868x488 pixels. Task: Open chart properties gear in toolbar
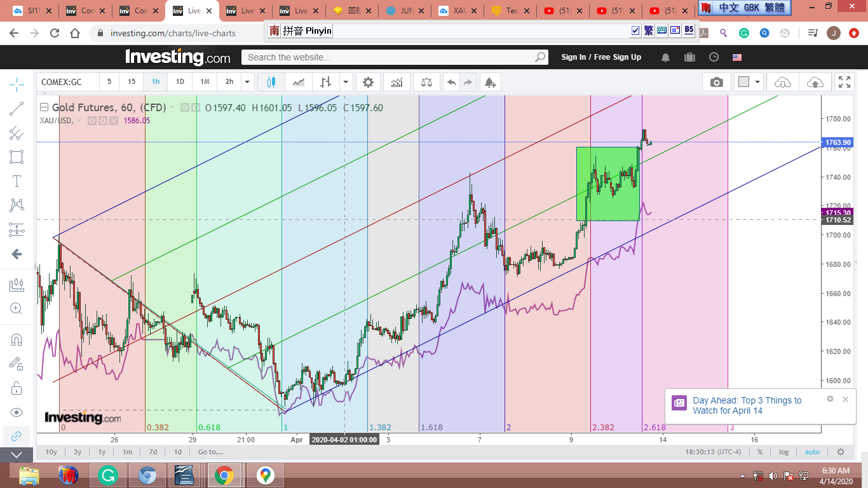[368, 82]
